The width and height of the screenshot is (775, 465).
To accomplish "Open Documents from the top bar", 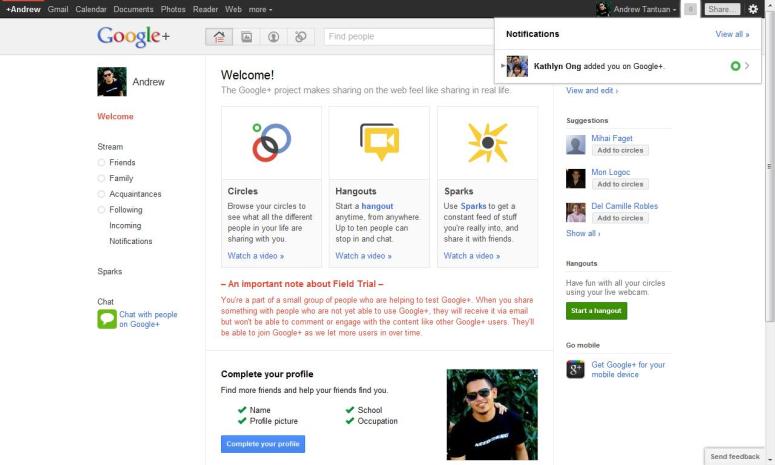I will click(x=133, y=9).
